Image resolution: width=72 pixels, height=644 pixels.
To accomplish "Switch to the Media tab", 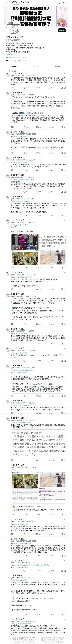I will coord(57,67).
